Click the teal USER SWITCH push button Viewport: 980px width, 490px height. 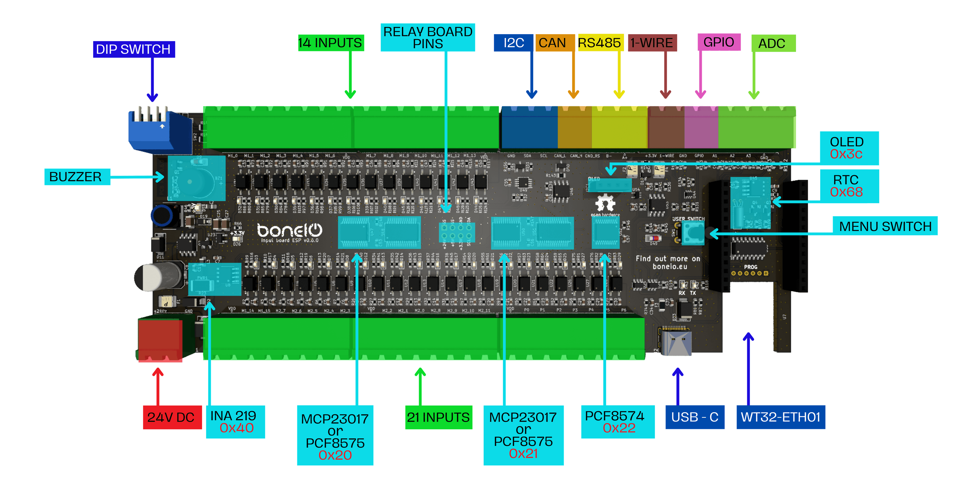click(x=693, y=233)
